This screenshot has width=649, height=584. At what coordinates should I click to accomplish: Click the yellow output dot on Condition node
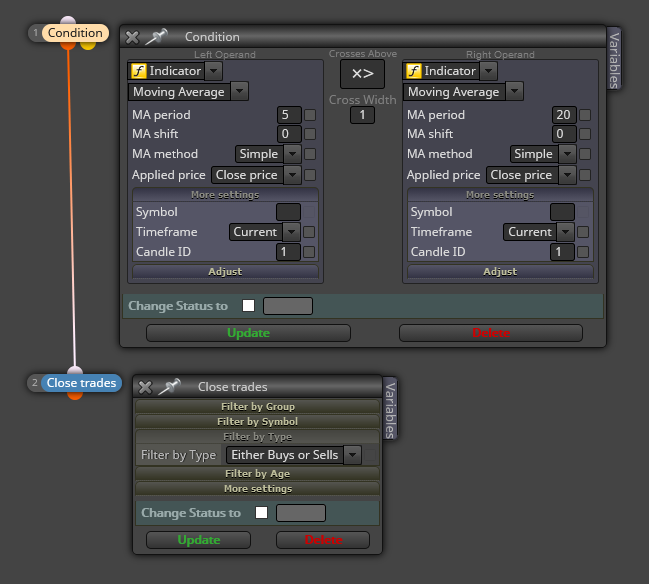(x=88, y=46)
